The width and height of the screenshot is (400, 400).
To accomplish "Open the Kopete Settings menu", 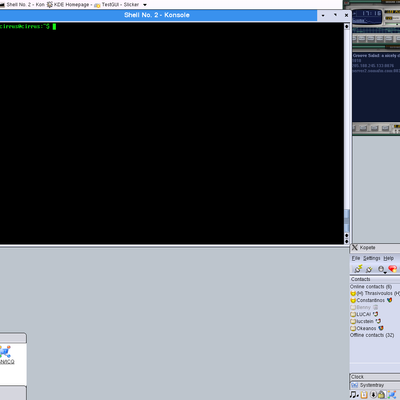I will [x=372, y=258].
